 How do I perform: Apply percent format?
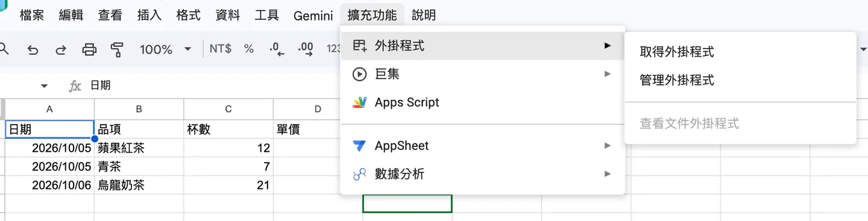pos(249,49)
